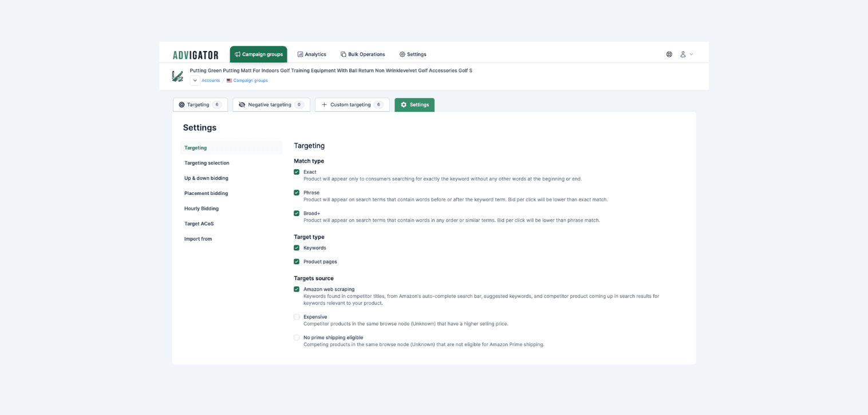
Task: Click the Advigator logo
Action: point(195,55)
